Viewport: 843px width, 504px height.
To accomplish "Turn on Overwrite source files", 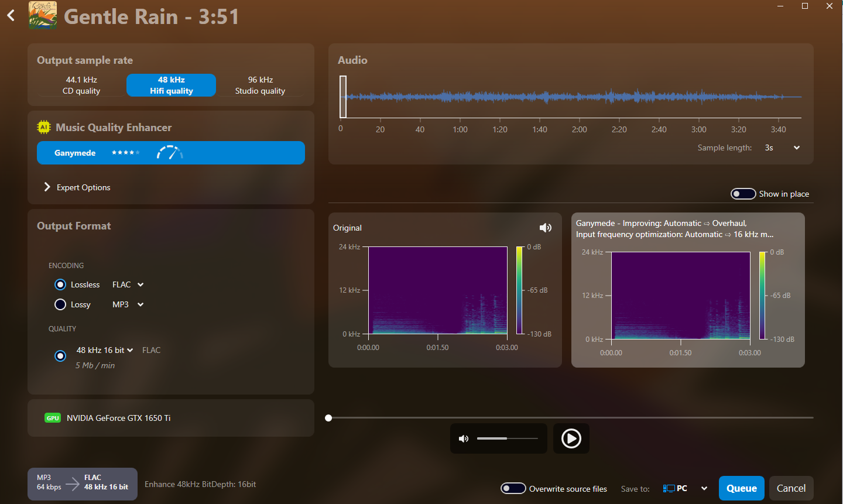I will click(x=513, y=488).
